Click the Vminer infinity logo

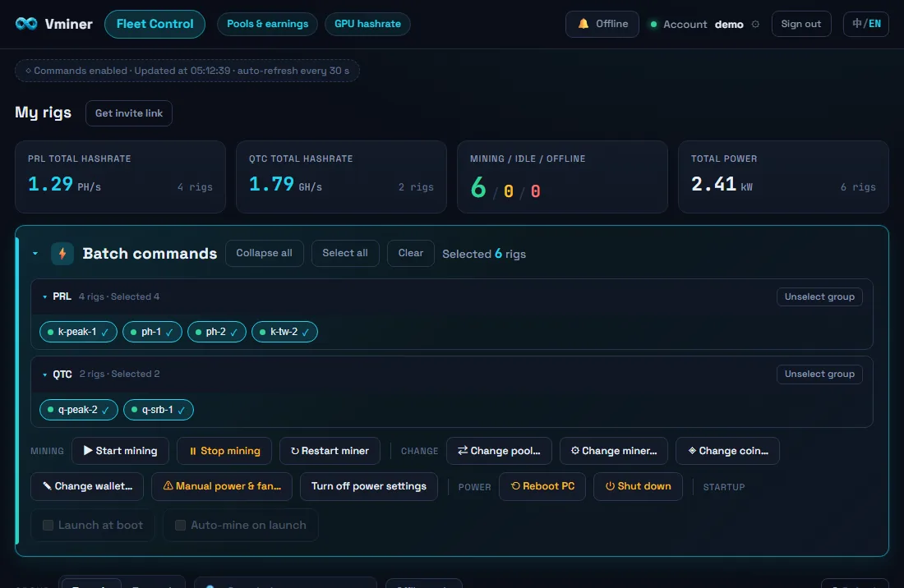(x=26, y=24)
